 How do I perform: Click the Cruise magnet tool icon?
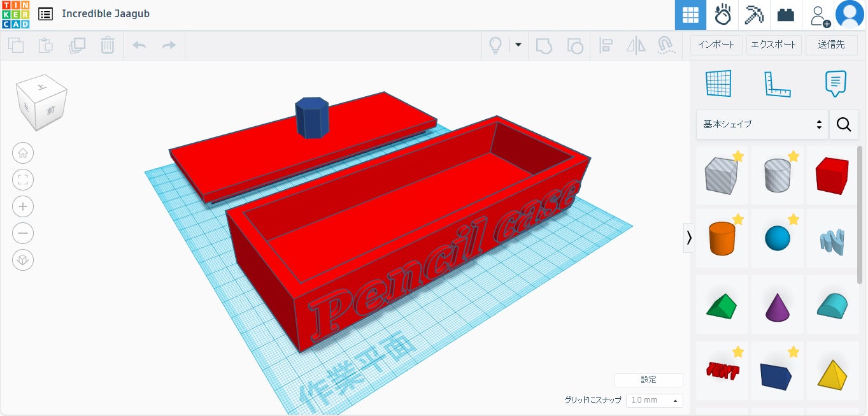[x=665, y=45]
